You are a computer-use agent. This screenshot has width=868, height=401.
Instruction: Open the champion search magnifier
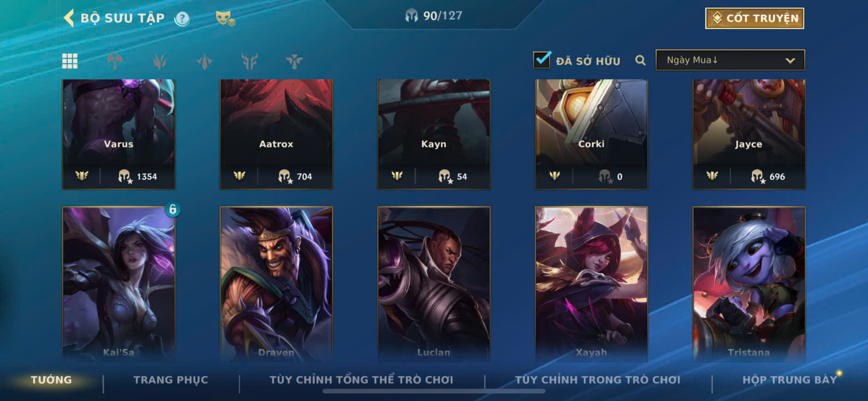click(x=640, y=60)
